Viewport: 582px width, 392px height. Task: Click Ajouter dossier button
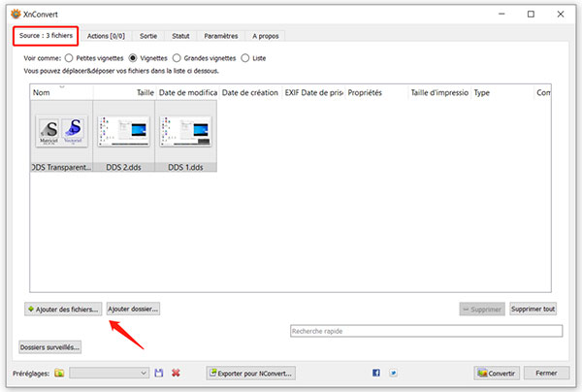pos(133,309)
